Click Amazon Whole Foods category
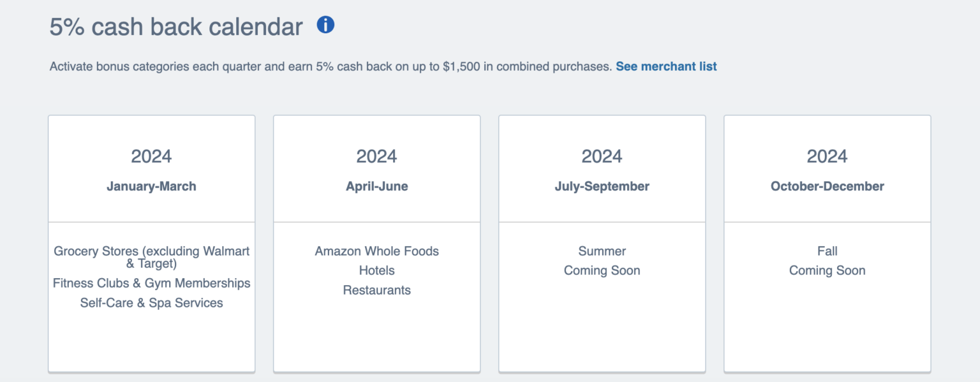This screenshot has width=980, height=382. coord(376,251)
